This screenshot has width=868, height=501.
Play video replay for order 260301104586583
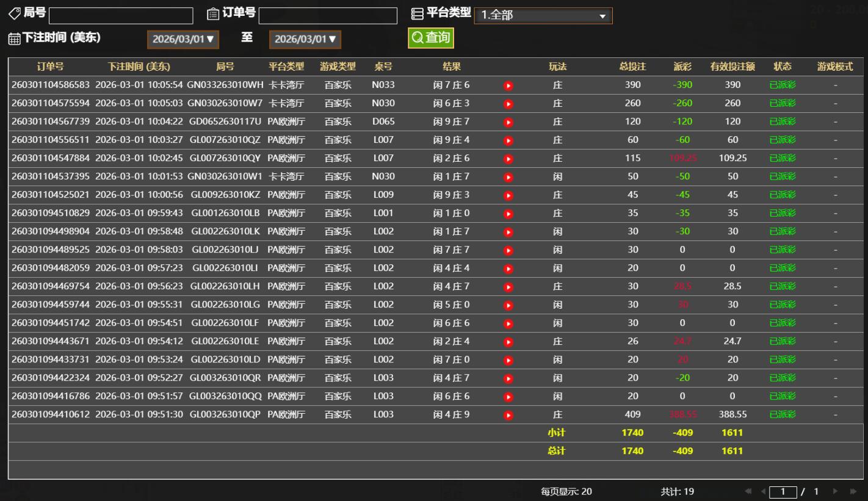point(508,85)
